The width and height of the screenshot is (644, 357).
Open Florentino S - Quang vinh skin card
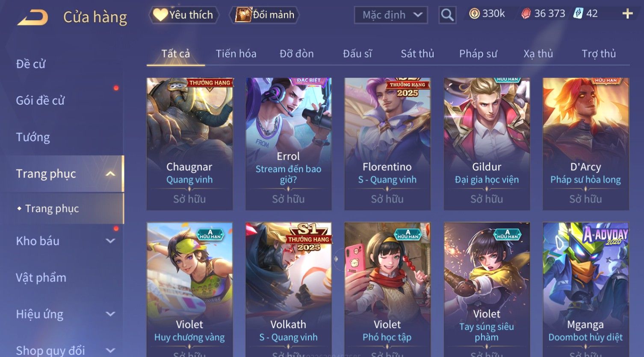coord(387,144)
